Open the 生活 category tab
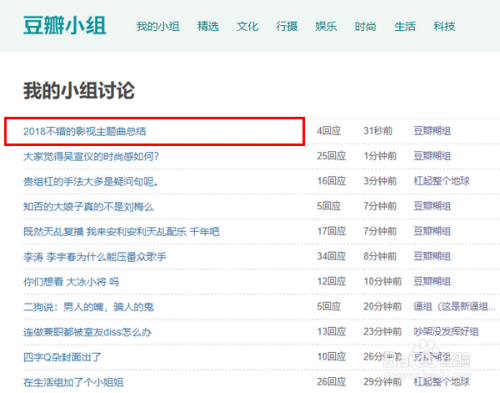 coord(405,26)
